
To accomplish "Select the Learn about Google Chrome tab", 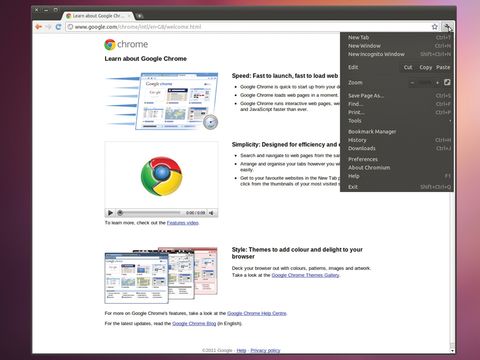I will [97, 16].
